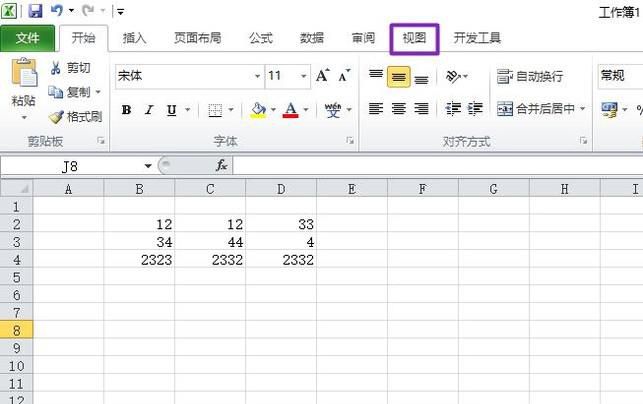Click the Bottom Align icon
643x404 pixels.
click(422, 78)
